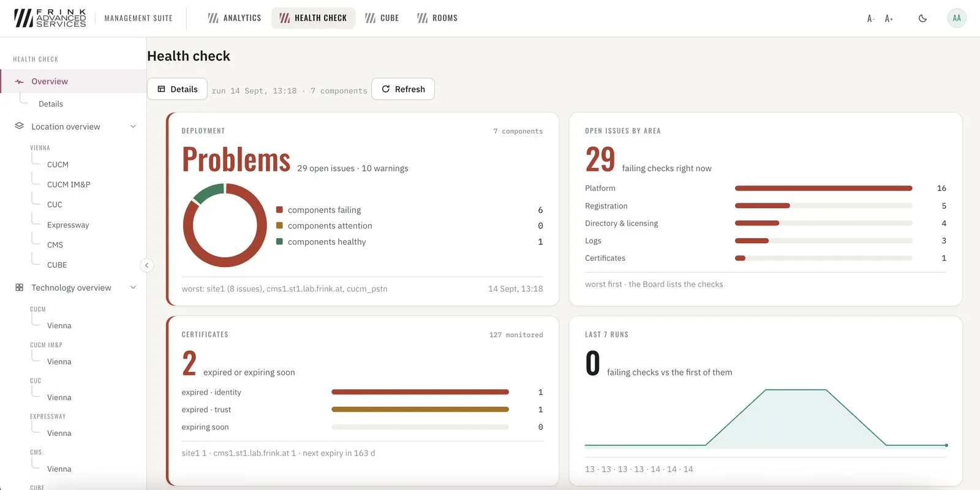This screenshot has height=490, width=980.
Task: Select CUCM under Vienna location
Action: tap(58, 165)
